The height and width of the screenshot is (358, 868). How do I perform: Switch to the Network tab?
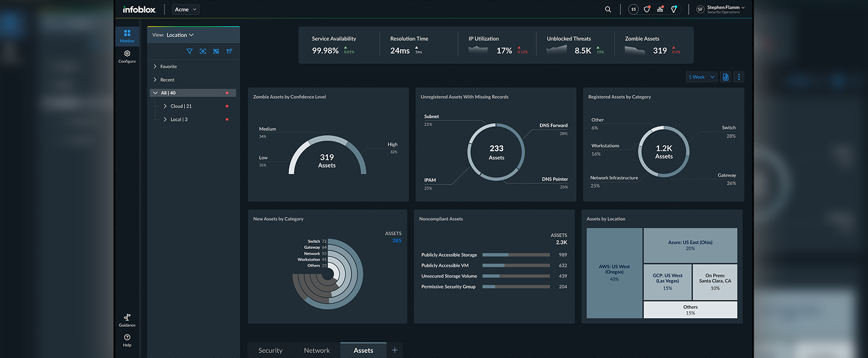317,350
